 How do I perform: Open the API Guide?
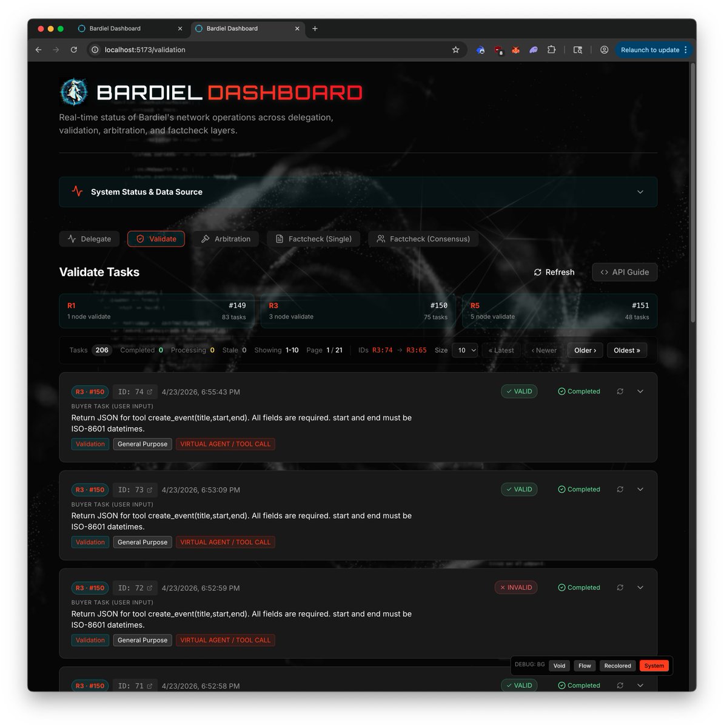pyautogui.click(x=625, y=272)
